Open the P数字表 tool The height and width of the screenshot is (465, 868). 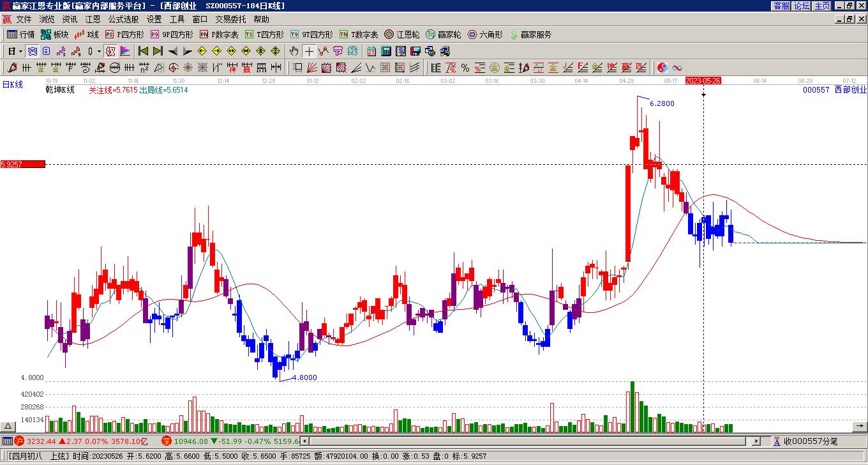pos(219,34)
